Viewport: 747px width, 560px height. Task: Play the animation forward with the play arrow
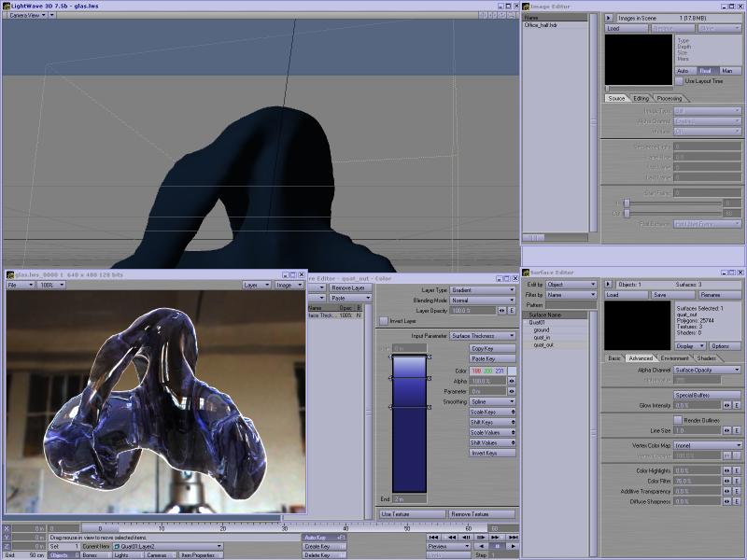pos(513,546)
